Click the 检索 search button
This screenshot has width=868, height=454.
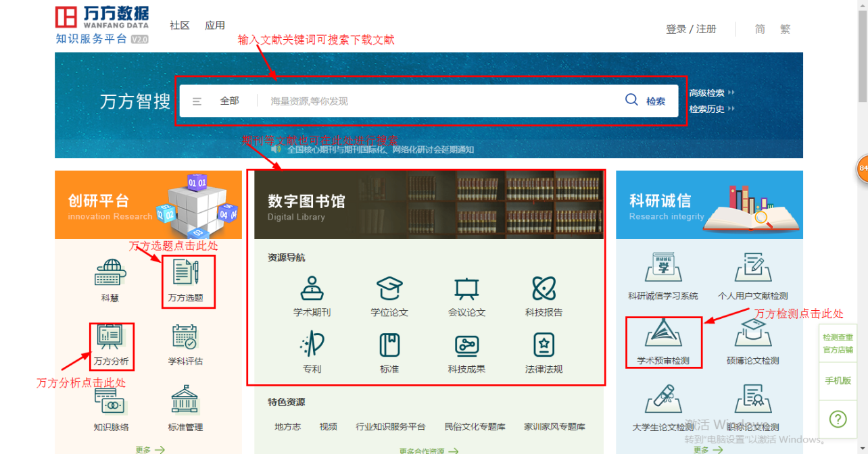[x=656, y=101]
